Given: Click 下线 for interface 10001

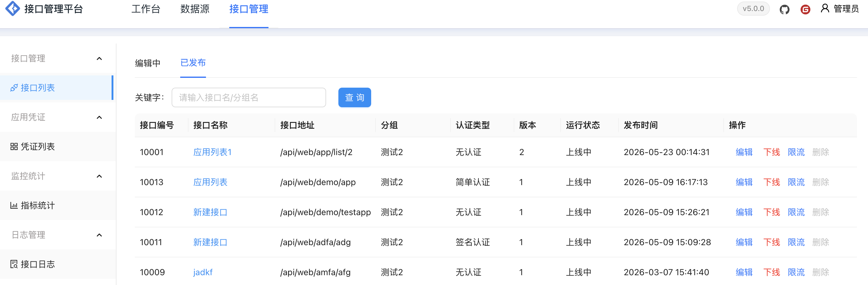Looking at the screenshot, I should click(772, 152).
